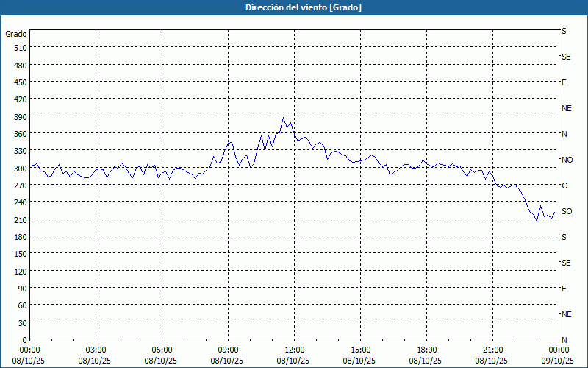This screenshot has width=588, height=368.
Task: Click the 03:00 time axis label
Action: click(96, 350)
